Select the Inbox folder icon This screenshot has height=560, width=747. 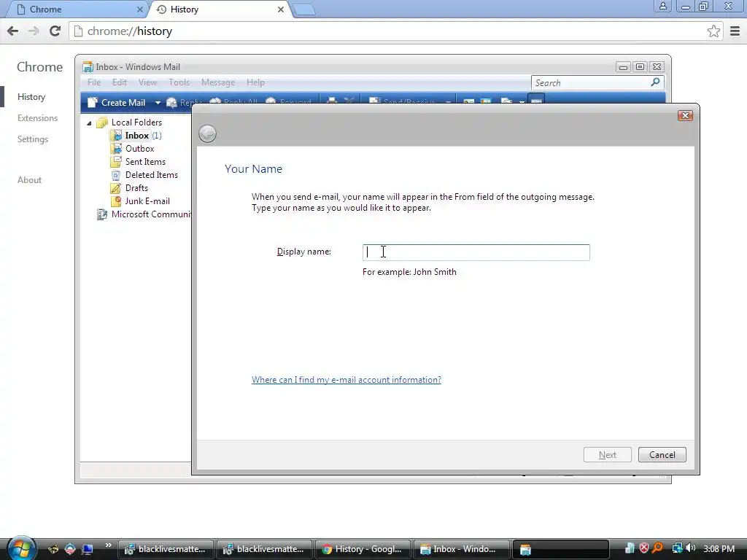click(116, 136)
